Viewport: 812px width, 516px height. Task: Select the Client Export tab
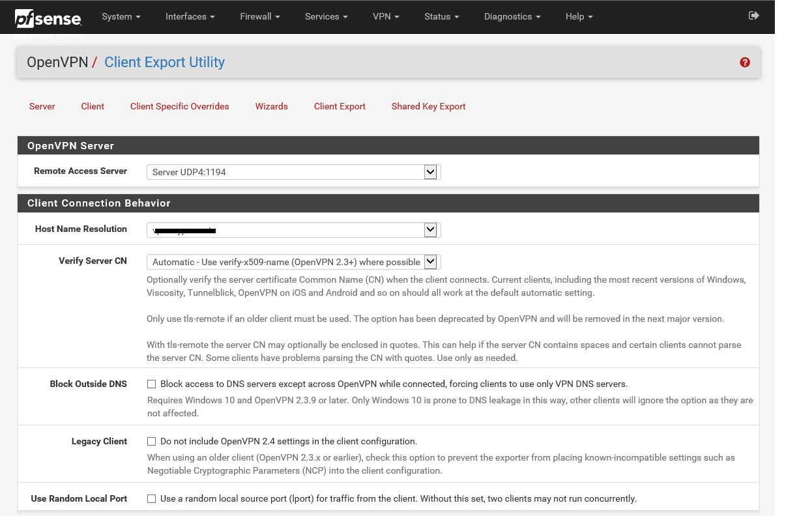coord(340,106)
